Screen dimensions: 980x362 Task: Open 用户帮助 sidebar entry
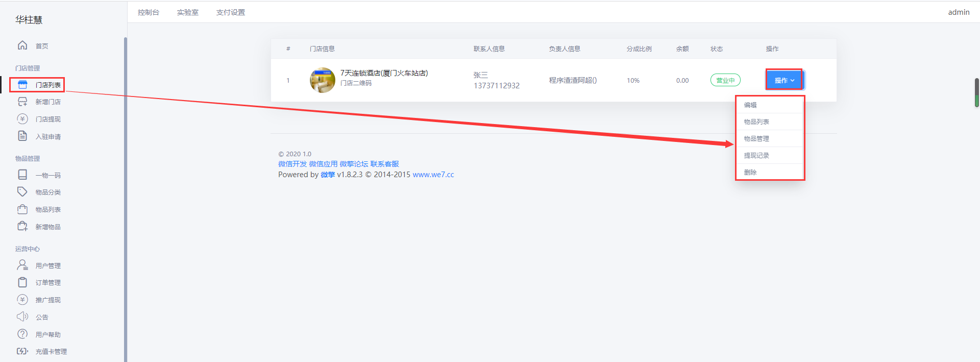tap(48, 335)
